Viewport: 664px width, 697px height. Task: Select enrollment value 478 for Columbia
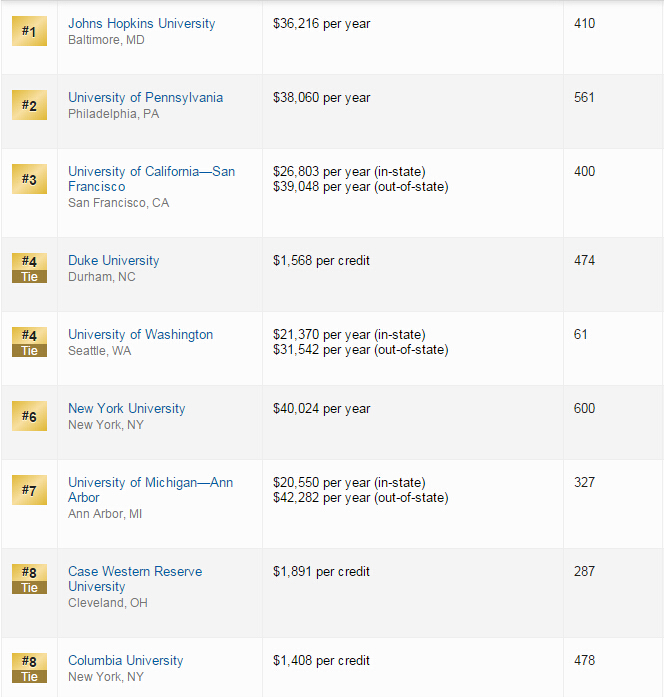584,661
